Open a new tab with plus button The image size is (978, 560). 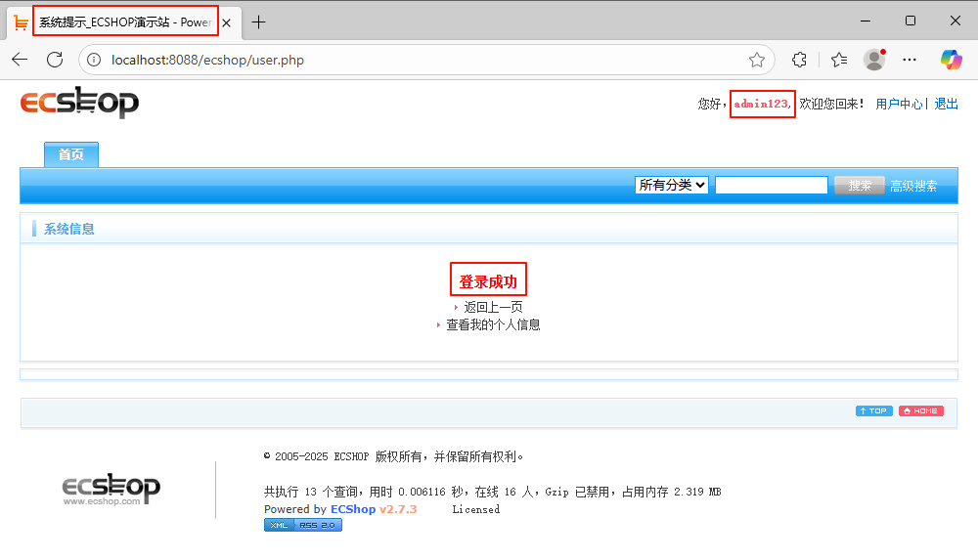point(258,22)
